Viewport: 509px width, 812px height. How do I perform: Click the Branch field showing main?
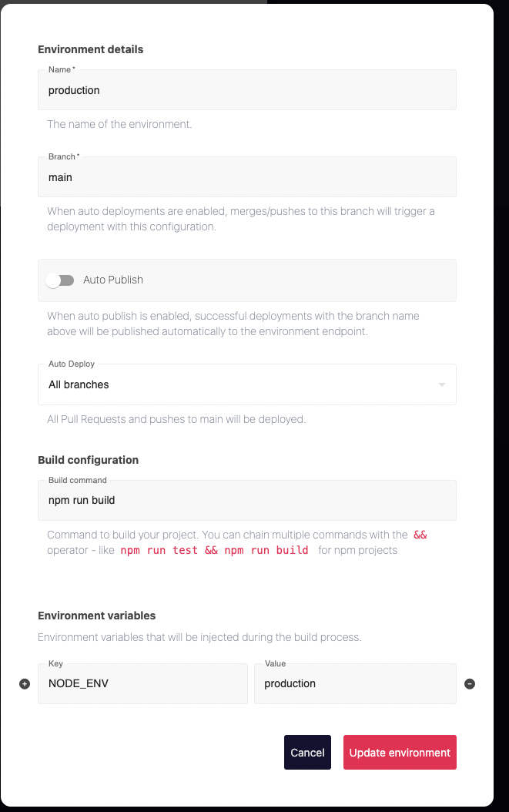click(246, 176)
